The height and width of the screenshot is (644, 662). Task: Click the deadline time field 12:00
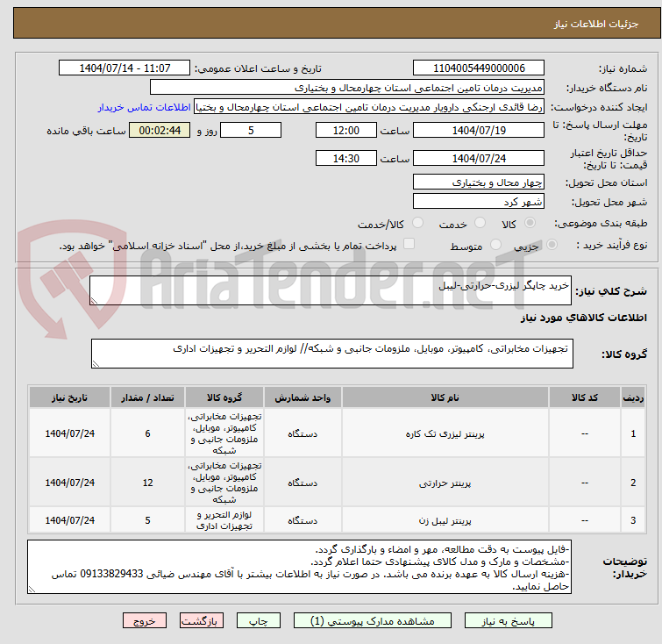coord(345,130)
